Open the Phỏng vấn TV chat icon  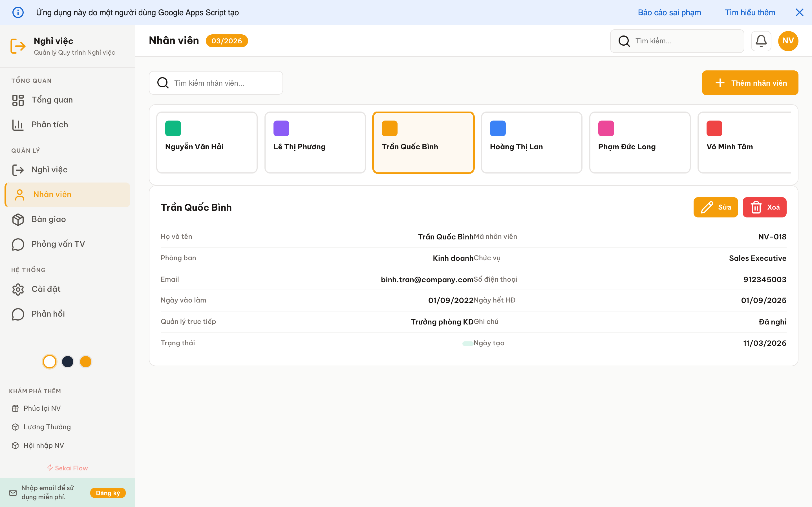tap(18, 244)
